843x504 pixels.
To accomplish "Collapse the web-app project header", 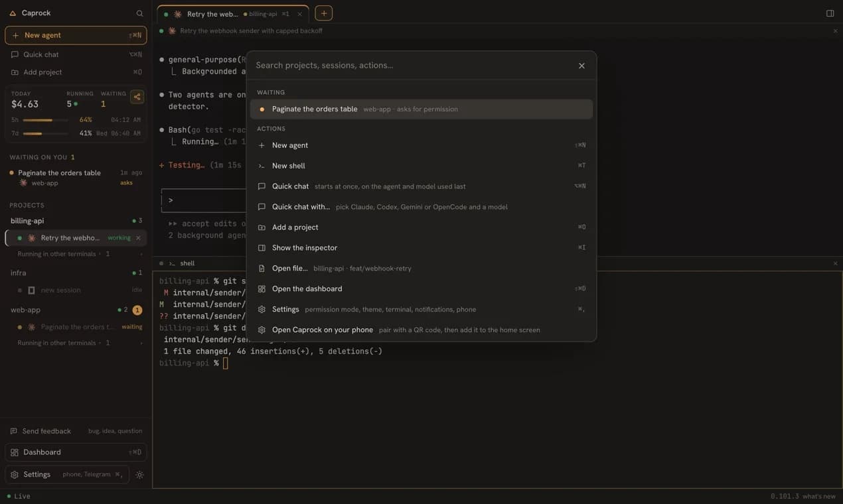I will [x=76, y=310].
